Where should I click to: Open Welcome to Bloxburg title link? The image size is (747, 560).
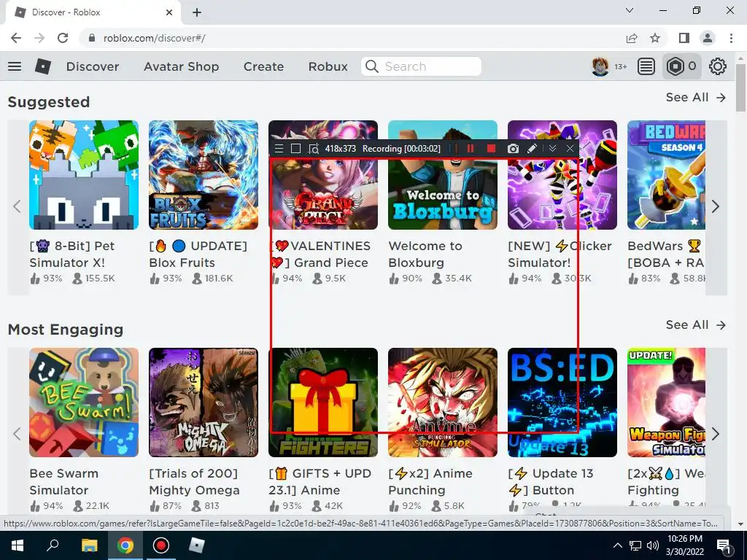[x=425, y=254]
